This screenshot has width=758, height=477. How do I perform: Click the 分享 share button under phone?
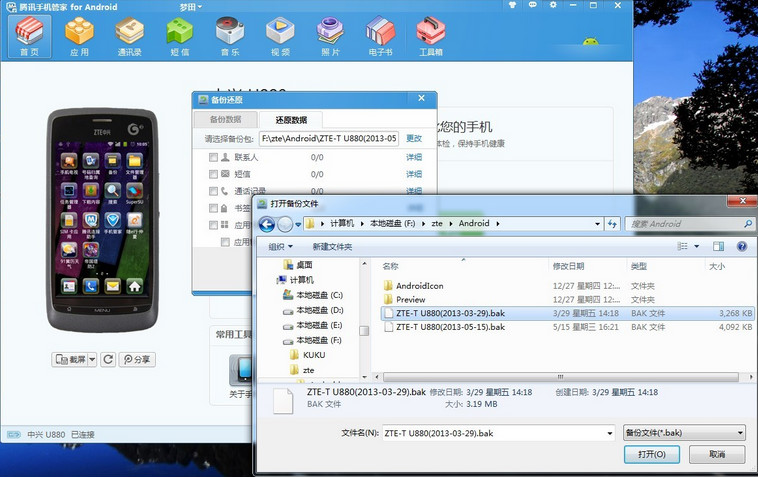pos(137,359)
